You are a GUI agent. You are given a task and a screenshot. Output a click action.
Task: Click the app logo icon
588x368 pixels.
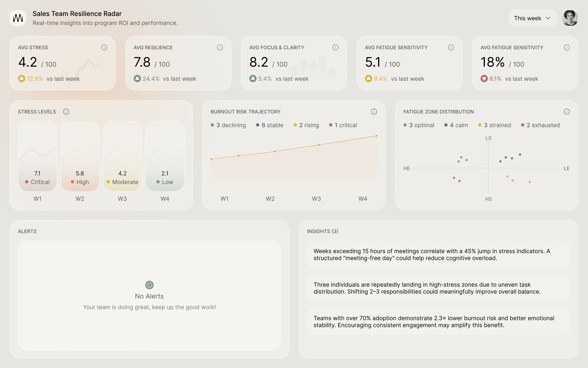18,18
